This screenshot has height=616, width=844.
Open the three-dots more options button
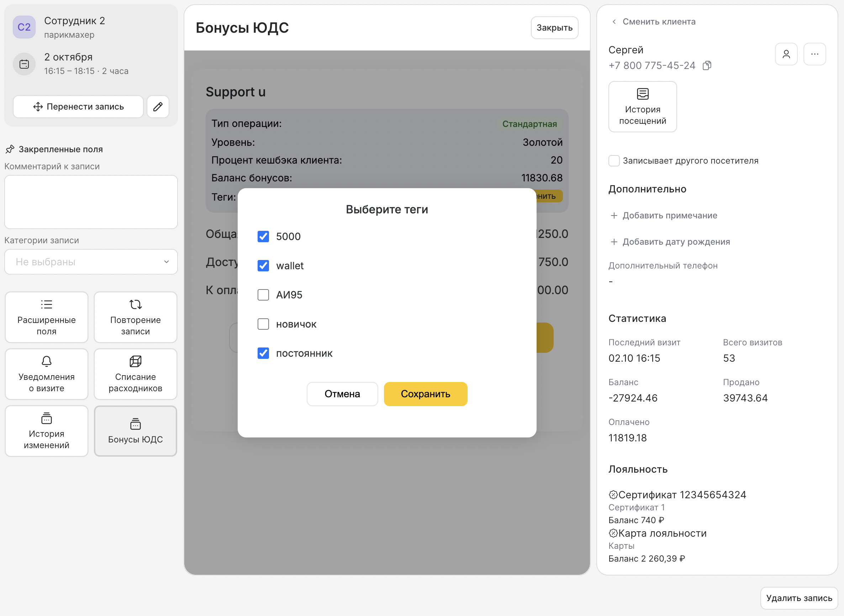[814, 54]
